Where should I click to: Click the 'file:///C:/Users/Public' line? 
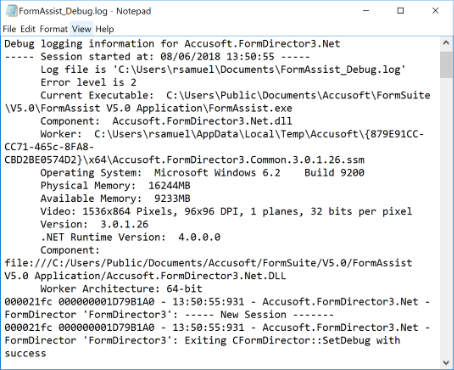(x=208, y=263)
